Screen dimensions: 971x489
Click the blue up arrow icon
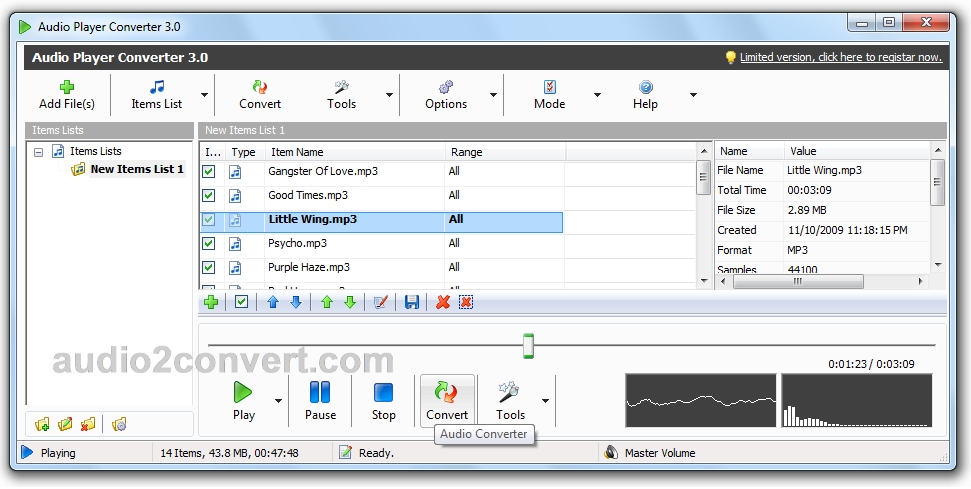click(273, 302)
